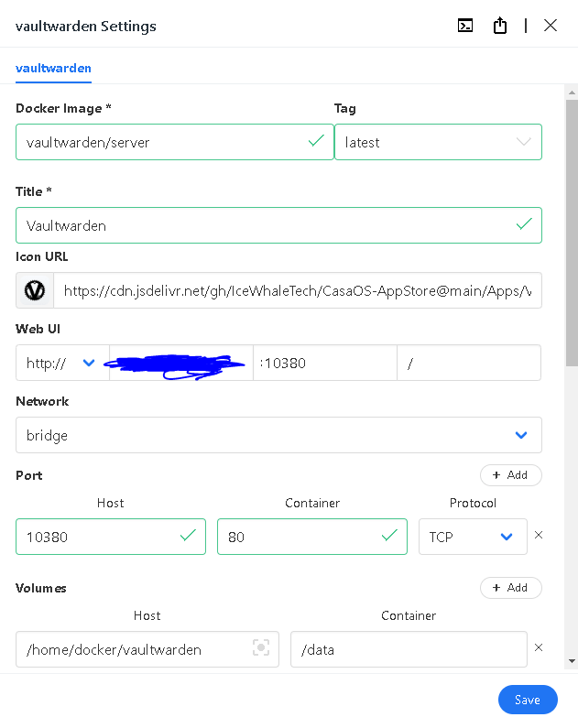Remove the port mapping row
The image size is (578, 728).
pos(538,535)
